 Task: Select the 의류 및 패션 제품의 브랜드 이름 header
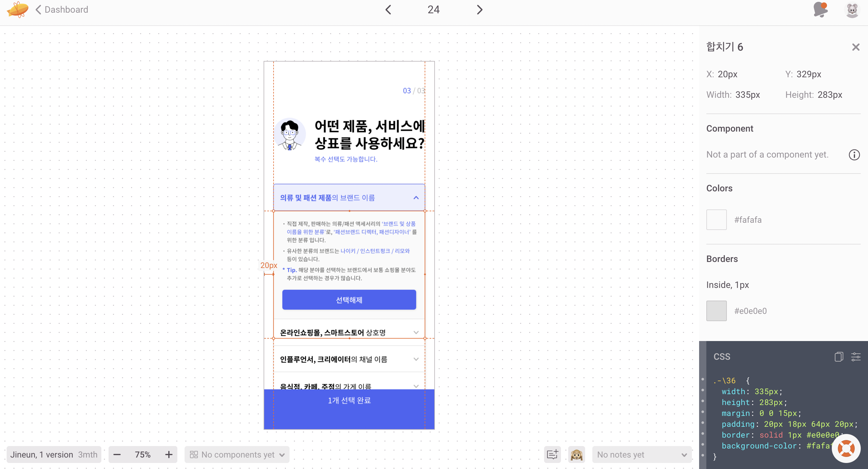349,198
